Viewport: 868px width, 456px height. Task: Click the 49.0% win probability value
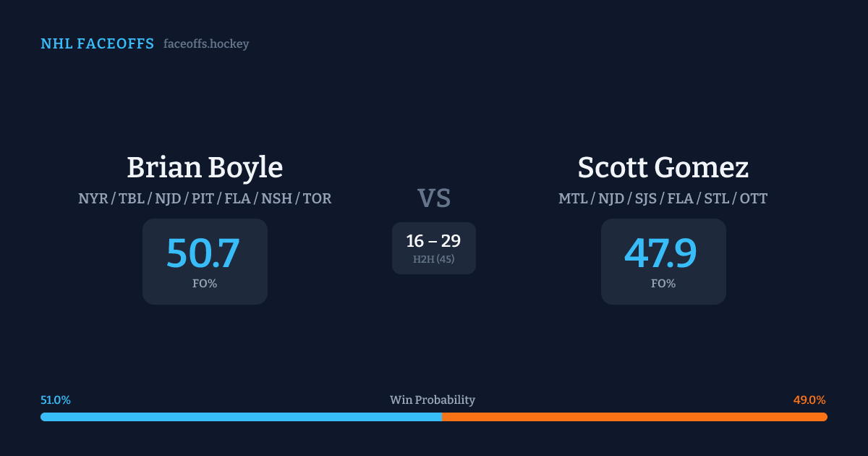[x=809, y=400]
